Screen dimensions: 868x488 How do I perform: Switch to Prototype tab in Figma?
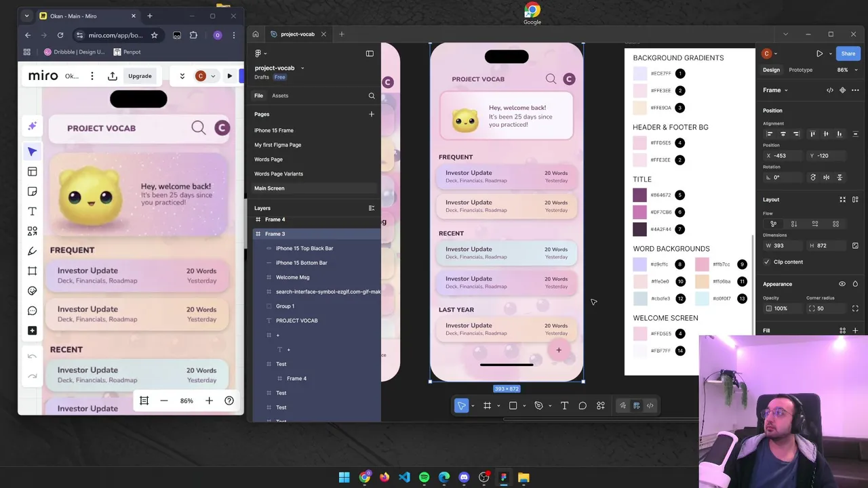click(x=800, y=70)
